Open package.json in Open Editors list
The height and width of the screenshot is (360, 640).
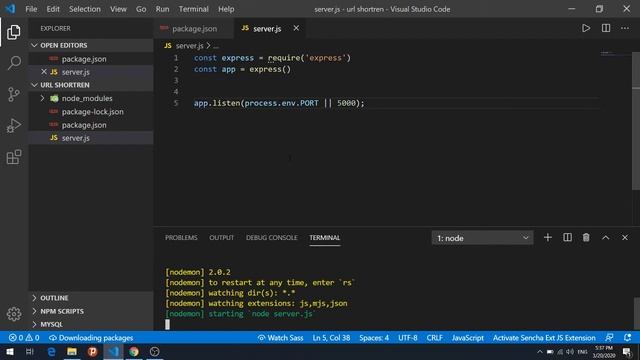(91, 59)
